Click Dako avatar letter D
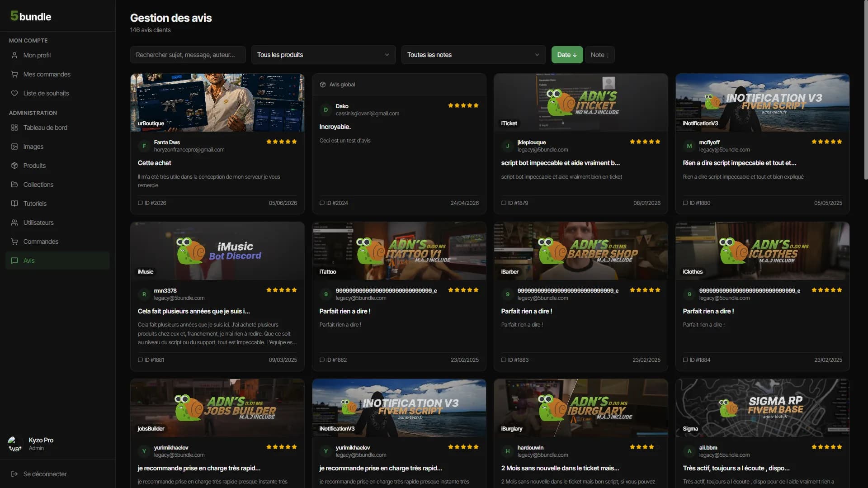Image resolution: width=868 pixels, height=488 pixels. pyautogui.click(x=326, y=110)
